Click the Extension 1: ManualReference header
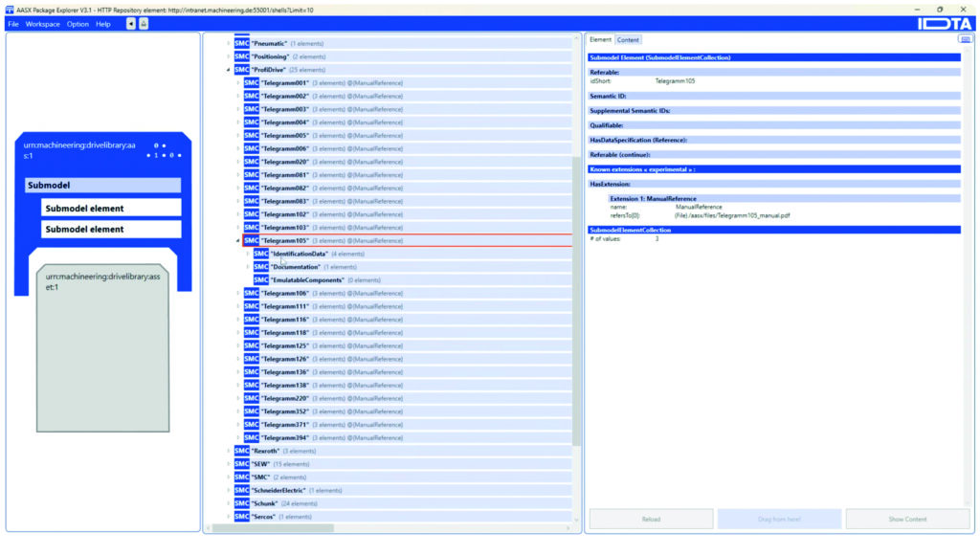Screen dimensions: 980x555 click(784, 198)
